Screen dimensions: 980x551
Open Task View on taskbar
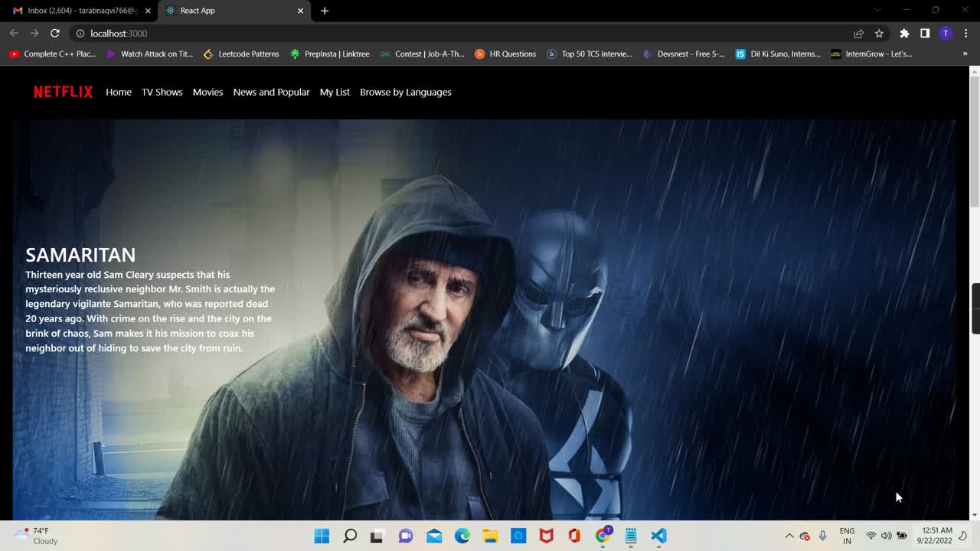pos(377,536)
